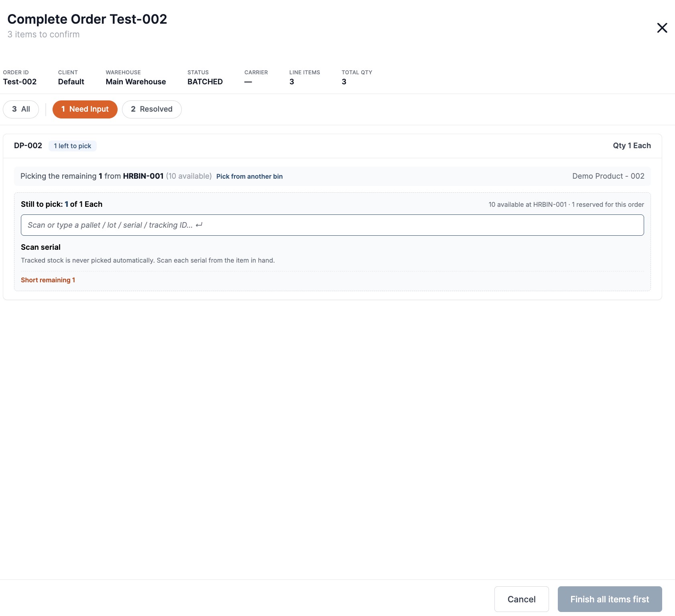The width and height of the screenshot is (675, 616).
Task: Click Finish all items first button
Action: click(x=610, y=599)
